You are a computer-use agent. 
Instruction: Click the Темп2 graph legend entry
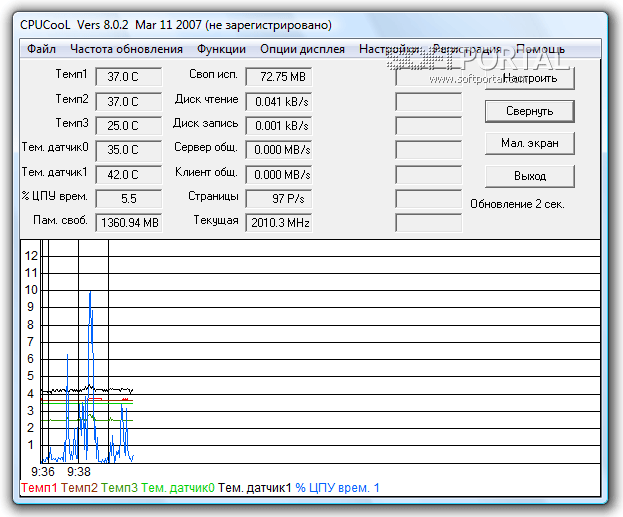click(79, 488)
